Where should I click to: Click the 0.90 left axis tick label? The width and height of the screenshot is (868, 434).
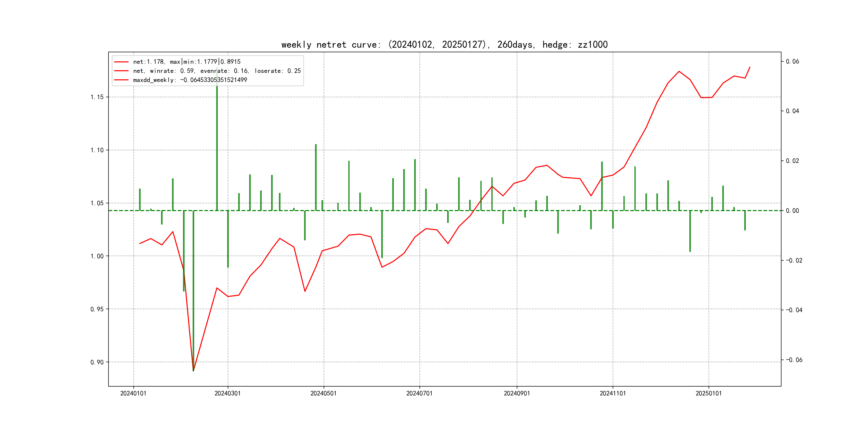tap(97, 362)
